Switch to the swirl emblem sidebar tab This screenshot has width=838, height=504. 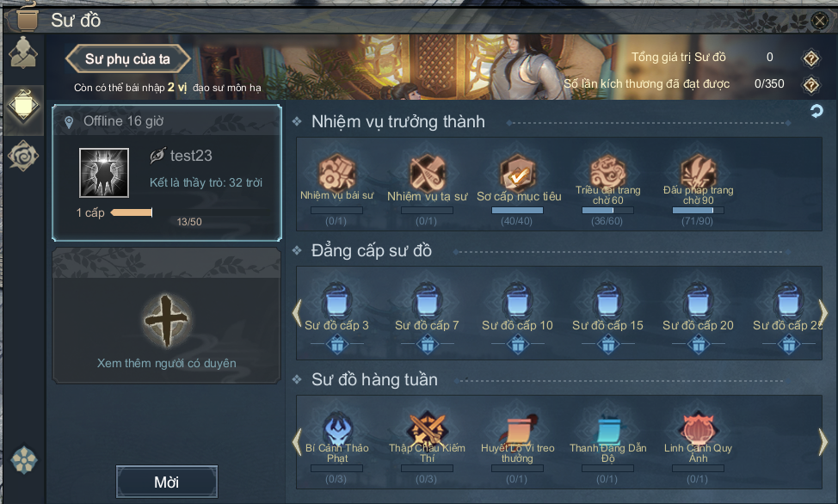(23, 156)
